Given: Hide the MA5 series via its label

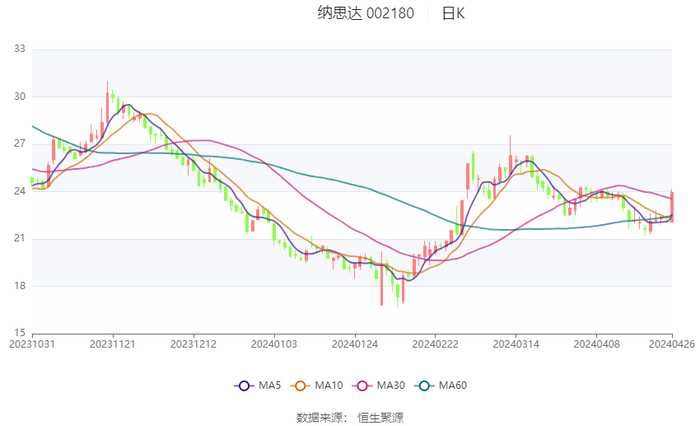Looking at the screenshot, I should tap(270, 386).
